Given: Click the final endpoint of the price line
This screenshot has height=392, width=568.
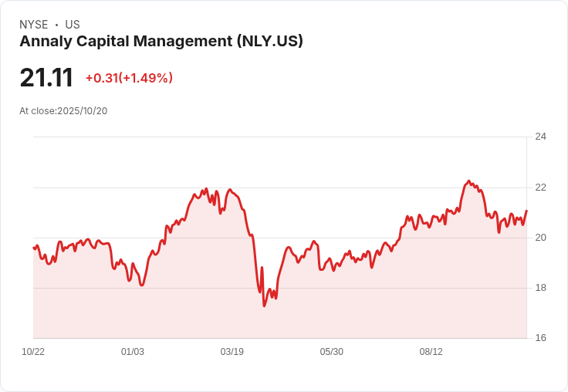Looking at the screenshot, I should [x=526, y=211].
